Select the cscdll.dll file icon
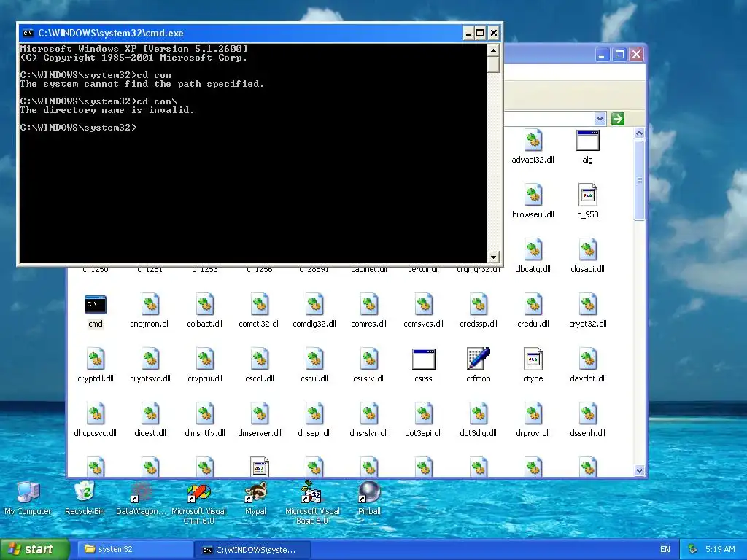747x560 pixels. click(x=260, y=359)
